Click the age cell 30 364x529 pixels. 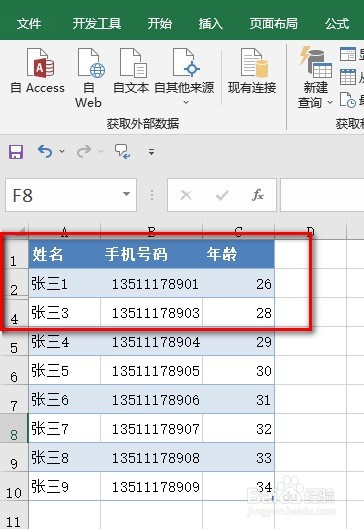click(x=239, y=370)
